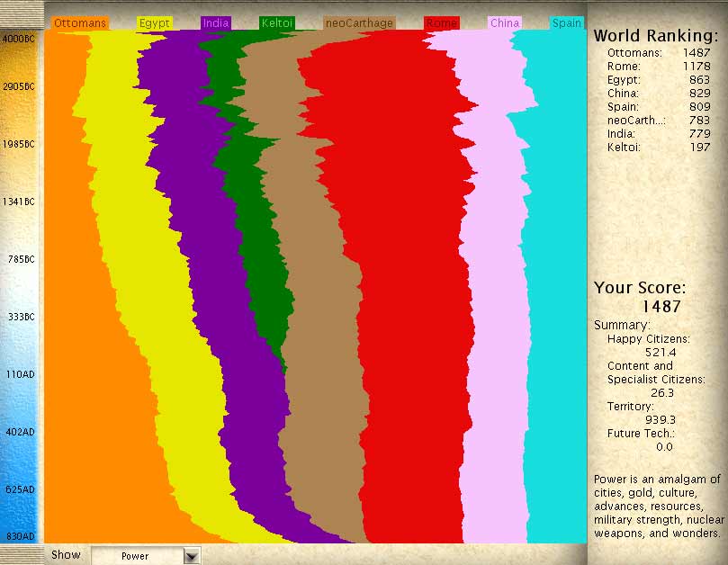Click the 1985BC timeline label
The image size is (728, 565).
tap(19, 144)
